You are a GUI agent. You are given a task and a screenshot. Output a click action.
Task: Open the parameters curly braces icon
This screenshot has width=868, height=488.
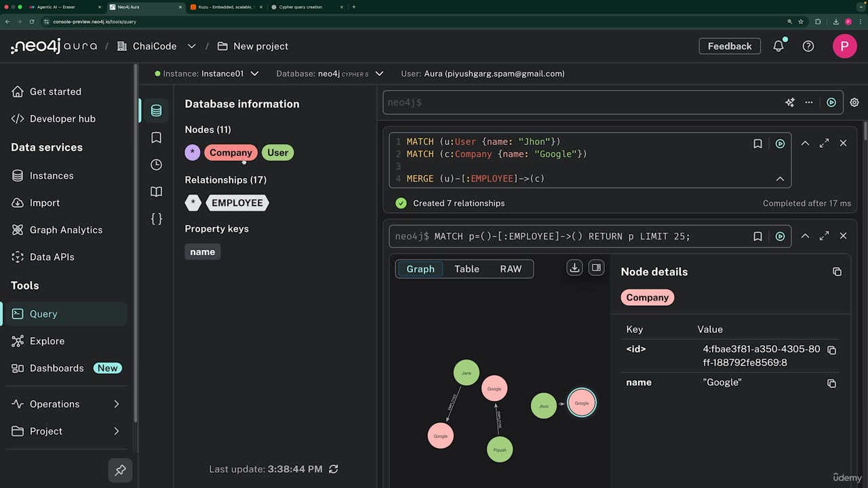pyautogui.click(x=156, y=219)
